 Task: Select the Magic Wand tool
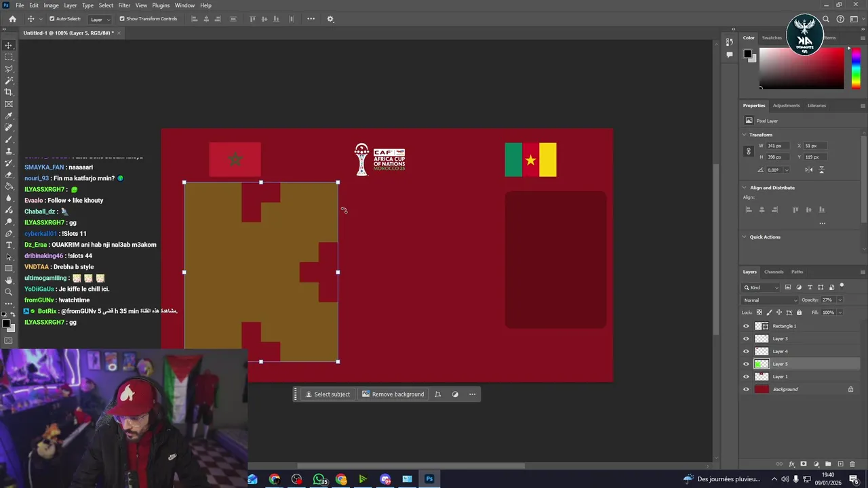9,81
